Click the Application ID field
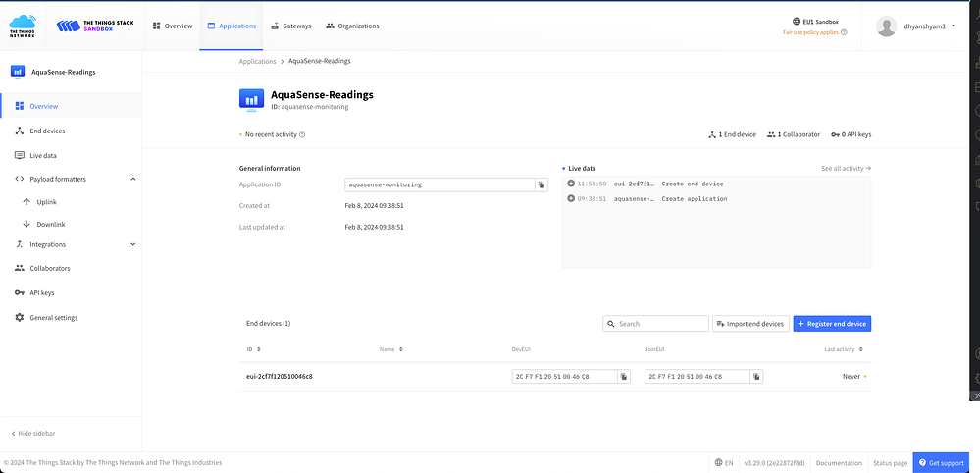980x473 pixels. pyautogui.click(x=440, y=184)
